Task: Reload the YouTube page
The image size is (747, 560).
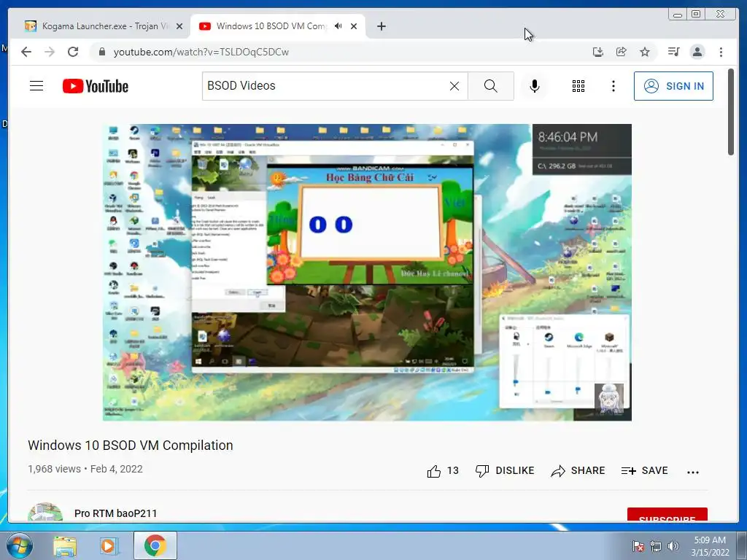Action: (x=73, y=52)
